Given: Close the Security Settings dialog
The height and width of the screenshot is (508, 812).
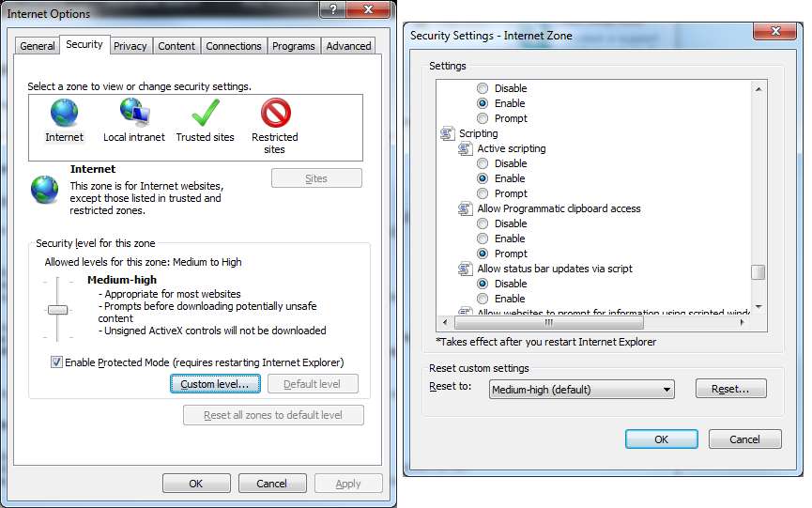Looking at the screenshot, I should (774, 31).
